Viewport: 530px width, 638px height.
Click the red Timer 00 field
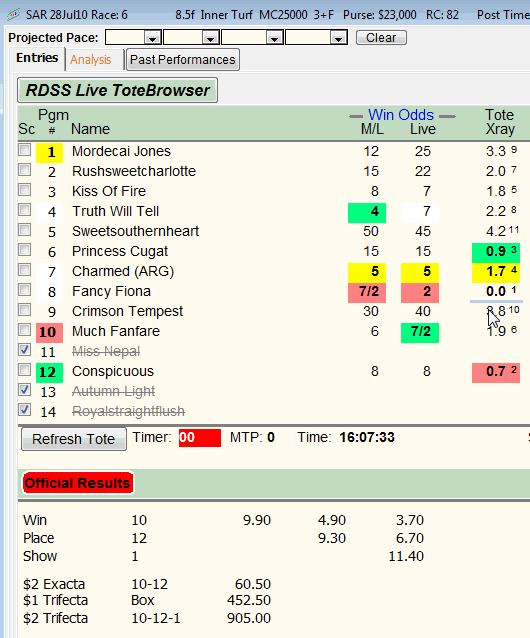point(200,438)
